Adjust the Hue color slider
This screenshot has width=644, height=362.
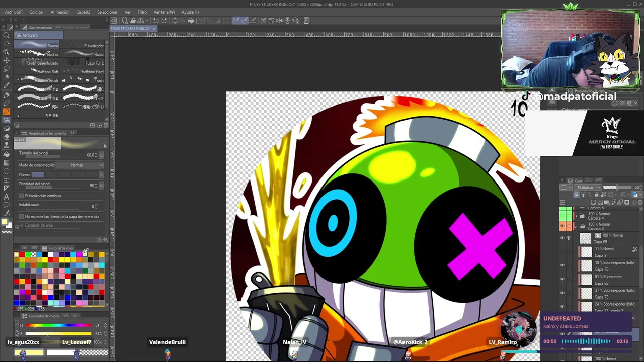click(58, 325)
